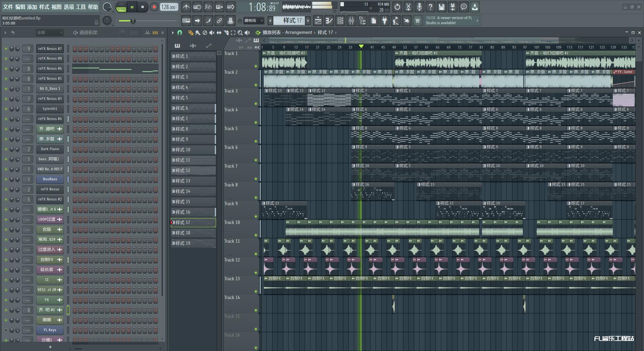Open the plugin picker plug icon
Screen dimensions: 644x351
pyautogui.click(x=385, y=21)
